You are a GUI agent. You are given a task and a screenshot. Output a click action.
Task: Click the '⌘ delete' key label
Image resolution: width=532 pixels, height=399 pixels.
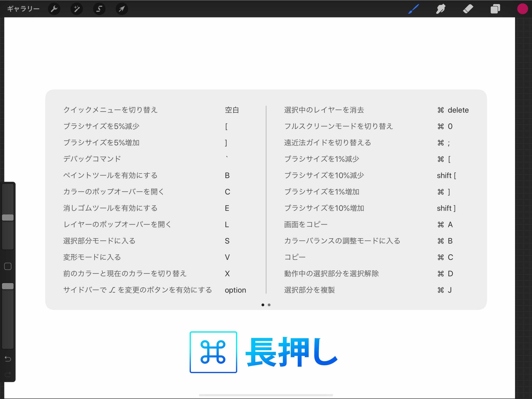(x=453, y=110)
